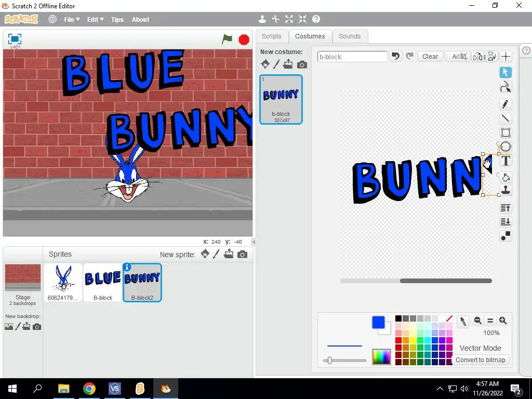Open the File menu

coord(72,19)
